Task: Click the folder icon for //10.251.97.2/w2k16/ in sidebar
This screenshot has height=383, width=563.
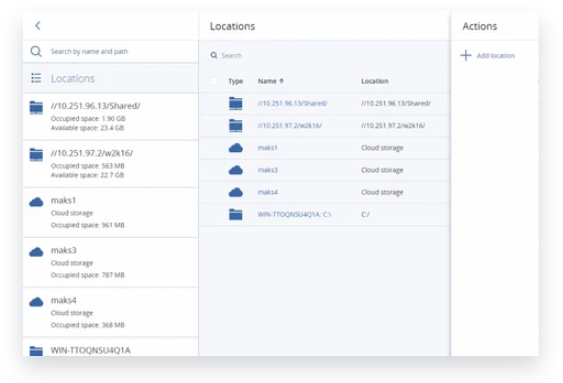Action: click(x=36, y=155)
